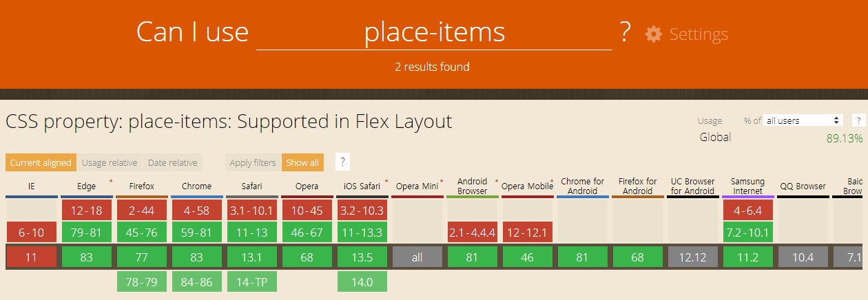The width and height of the screenshot is (868, 300).
Task: Select Safari 3.1-10.1 cell
Action: pos(251,210)
